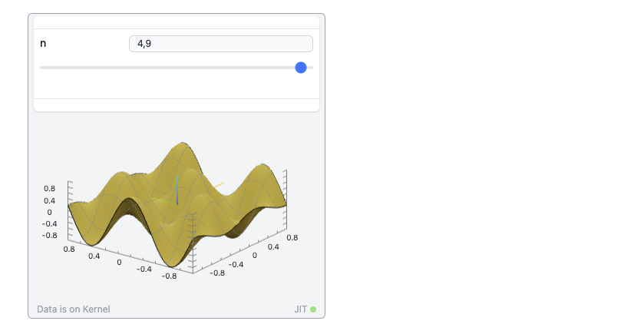Screen dimensions: 644x334
Task: Click the "Data is on Kernel" status text
Action: tap(74, 309)
